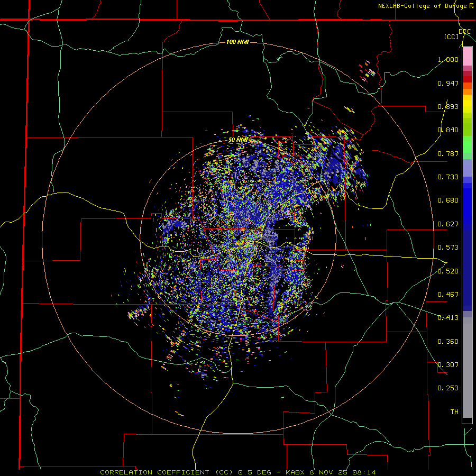Viewport: 476px width, 476px height.
Task: Click the 8 NOV 25 date text
Action: pyautogui.click(x=329, y=472)
